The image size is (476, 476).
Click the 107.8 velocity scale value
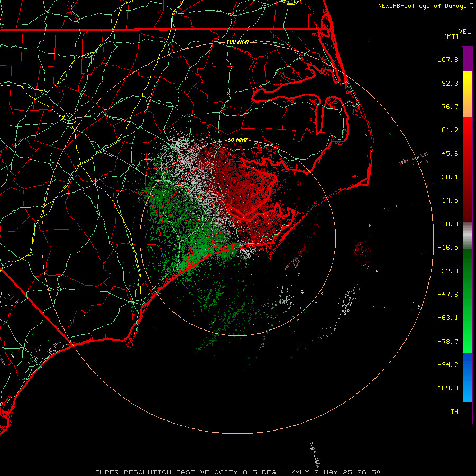tap(448, 59)
